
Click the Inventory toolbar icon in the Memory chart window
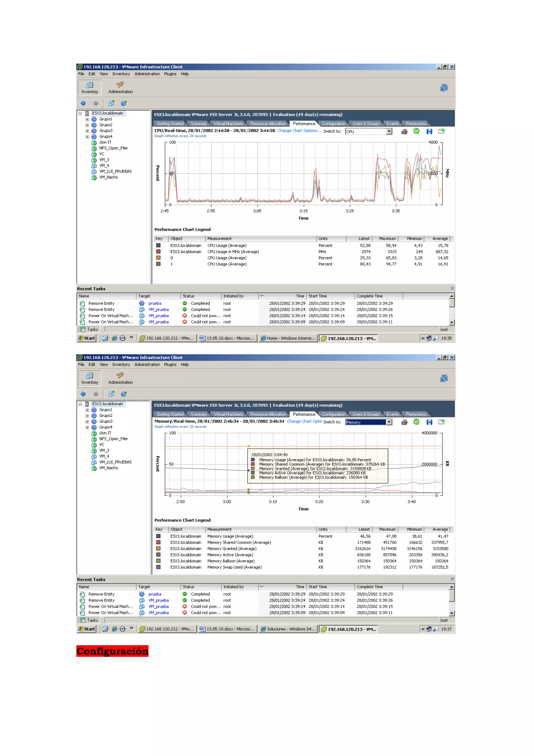89,376
